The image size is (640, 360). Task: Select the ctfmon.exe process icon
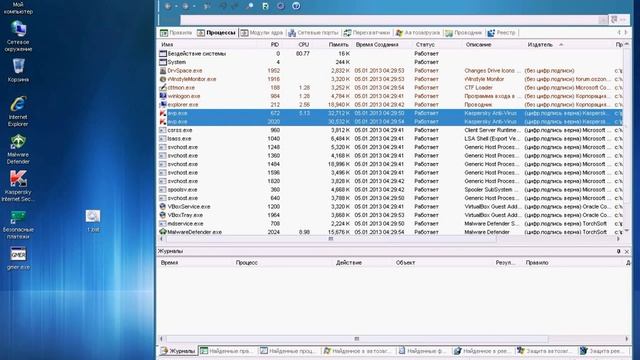[162, 87]
